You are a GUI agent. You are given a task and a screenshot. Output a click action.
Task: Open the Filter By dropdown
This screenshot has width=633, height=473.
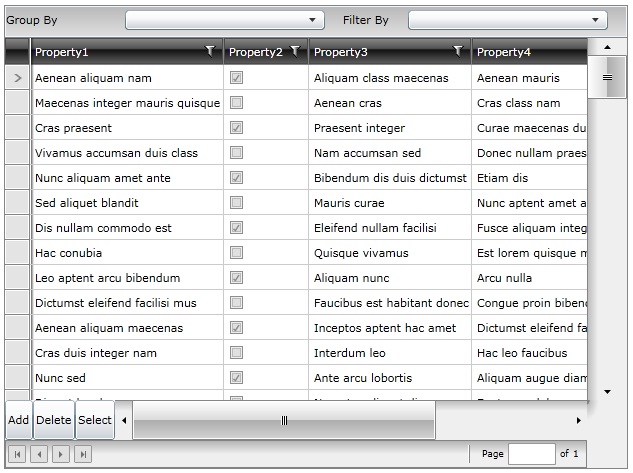(508, 20)
